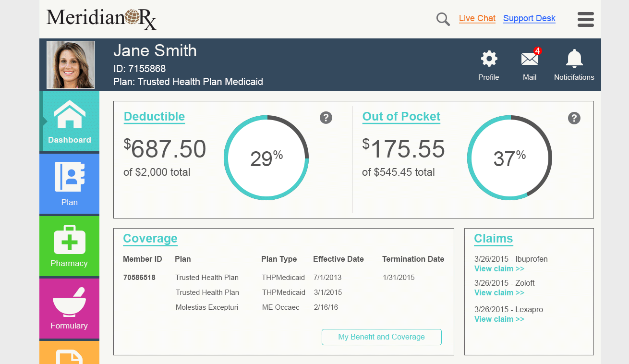Open the Claims heading link

click(x=494, y=239)
